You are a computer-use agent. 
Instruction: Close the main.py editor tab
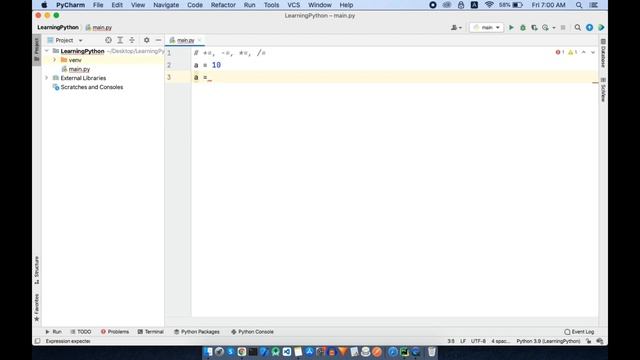point(200,40)
